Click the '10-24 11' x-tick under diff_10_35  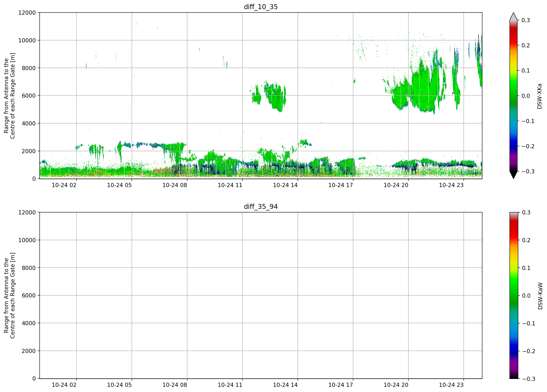coord(230,185)
